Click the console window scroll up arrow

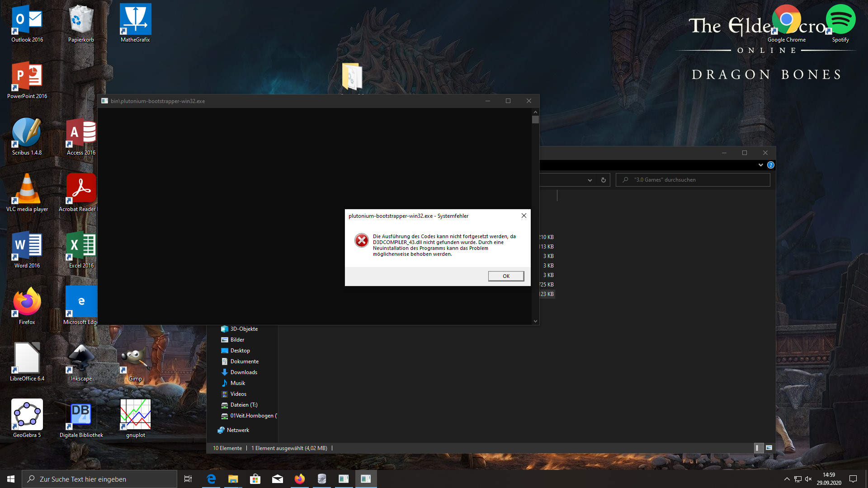coord(535,112)
